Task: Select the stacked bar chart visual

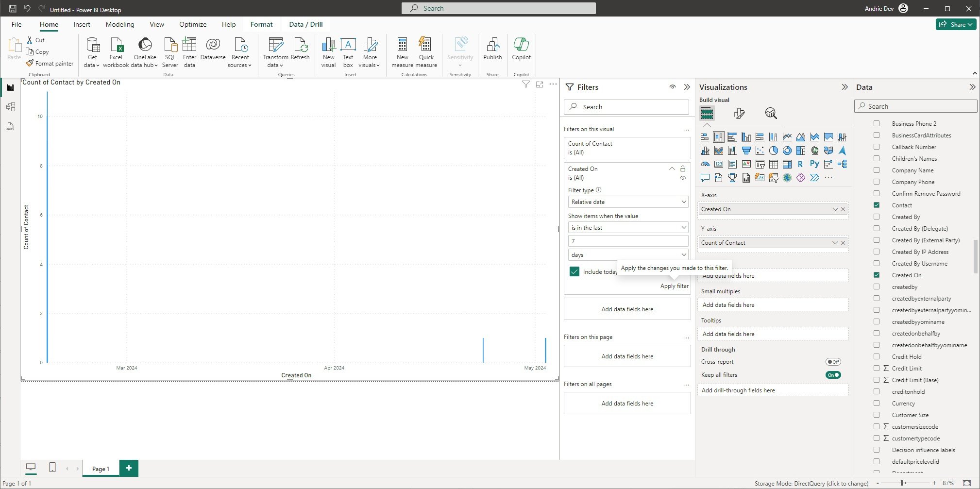Action: tap(705, 137)
